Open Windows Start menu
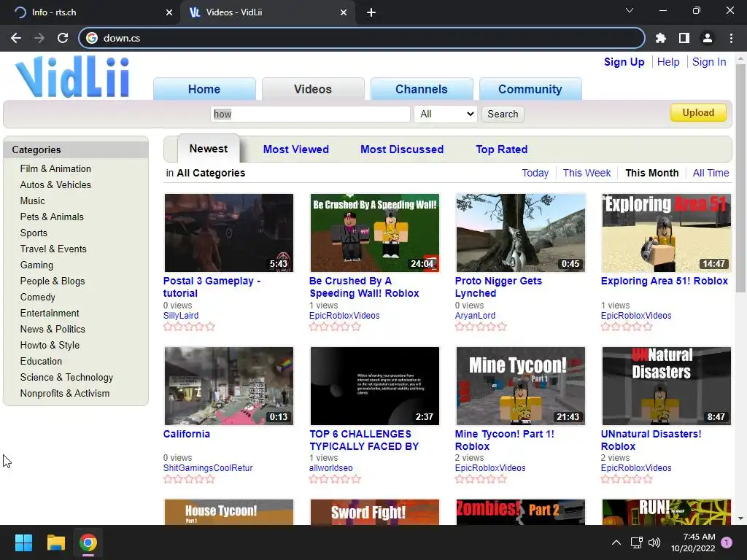Image resolution: width=747 pixels, height=560 pixels. 23,542
